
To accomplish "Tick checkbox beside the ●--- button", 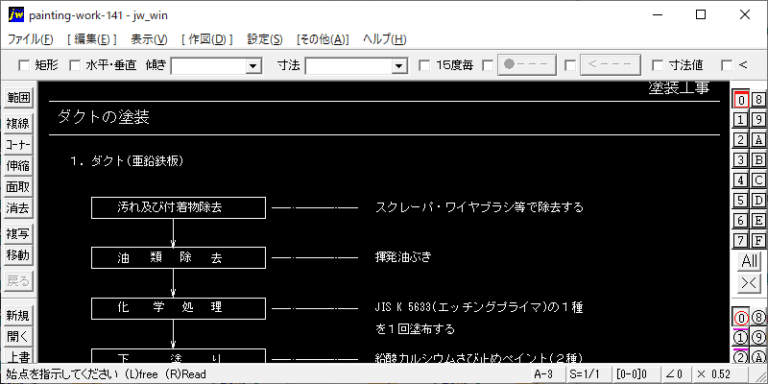I will coord(488,65).
